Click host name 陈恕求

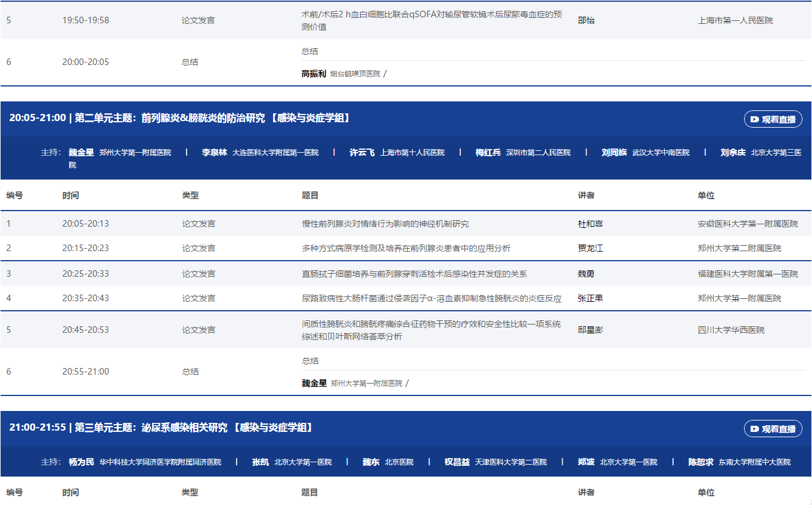coord(701,462)
